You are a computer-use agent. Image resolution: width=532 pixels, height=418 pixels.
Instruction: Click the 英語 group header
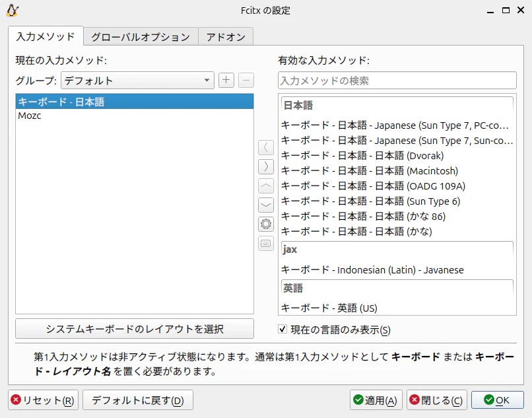[x=397, y=288]
